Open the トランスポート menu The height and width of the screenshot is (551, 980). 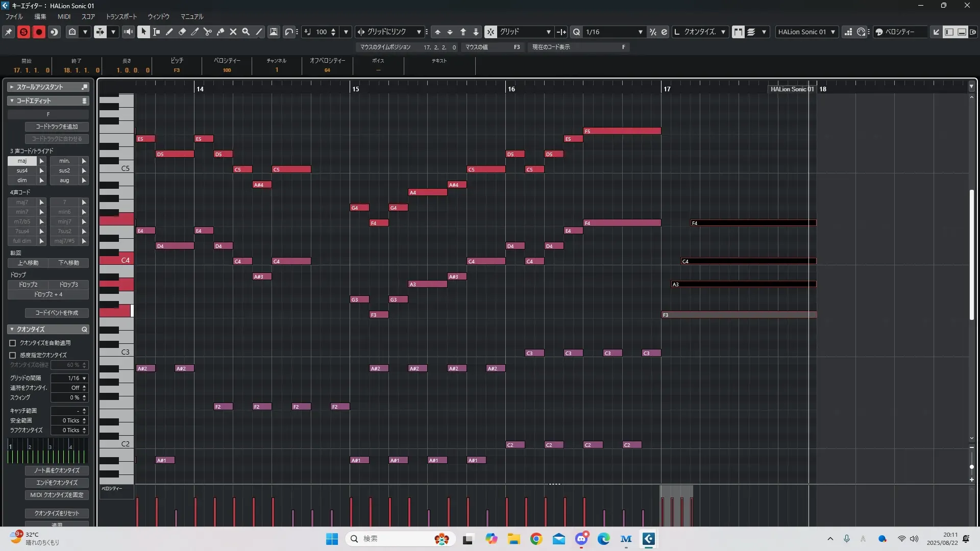121,16
